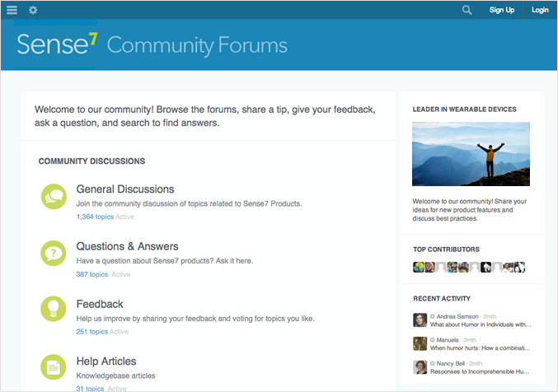Viewport: 558px width, 392px height.
Task: Open 'When humor hurts: How a combinati...' post
Action: coord(480,348)
